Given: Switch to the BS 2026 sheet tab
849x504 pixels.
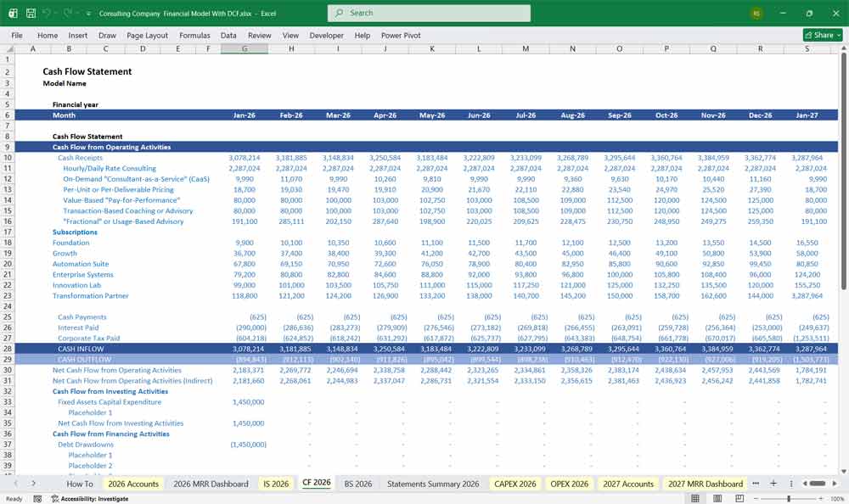Looking at the screenshot, I should click(357, 483).
